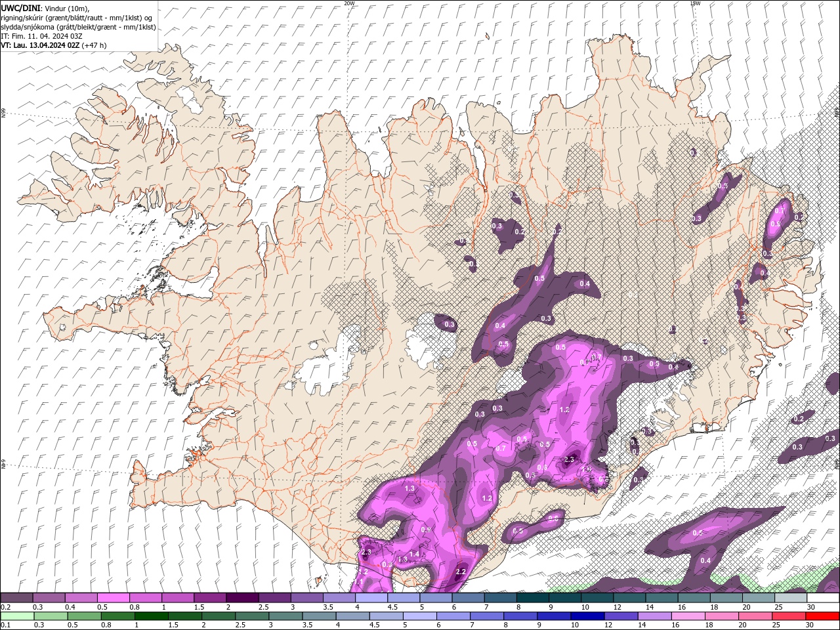
Task: Click the upper legend swatch starting at 20
Action: tap(758, 598)
